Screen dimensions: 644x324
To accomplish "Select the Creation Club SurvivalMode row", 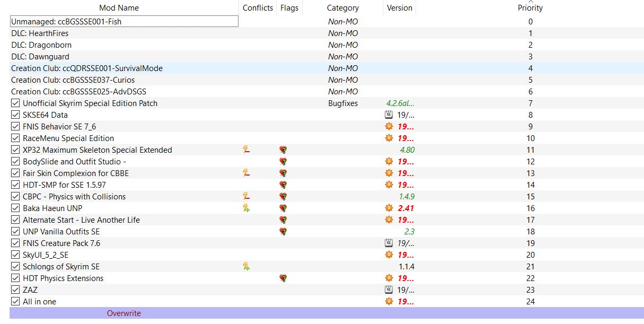I will 87,68.
